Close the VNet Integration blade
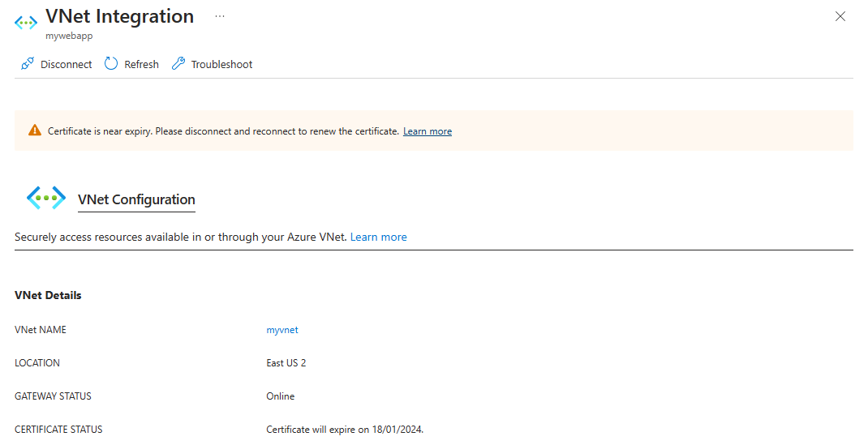 (x=840, y=16)
